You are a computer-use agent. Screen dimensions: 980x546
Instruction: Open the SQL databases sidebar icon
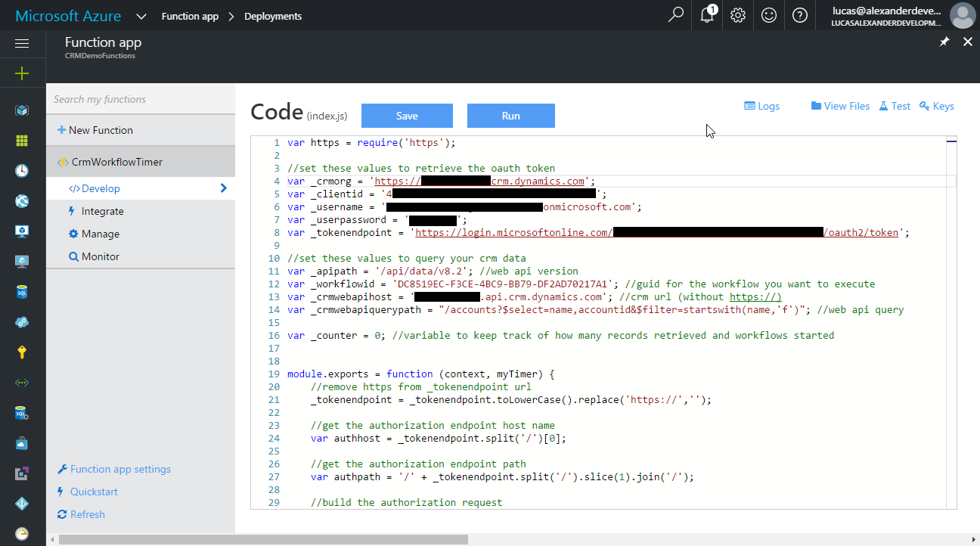click(22, 292)
